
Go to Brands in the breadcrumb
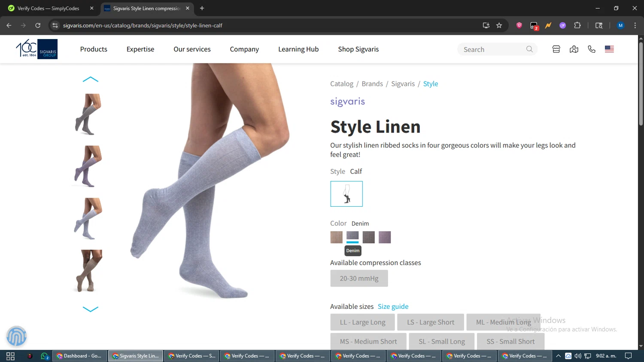point(372,84)
